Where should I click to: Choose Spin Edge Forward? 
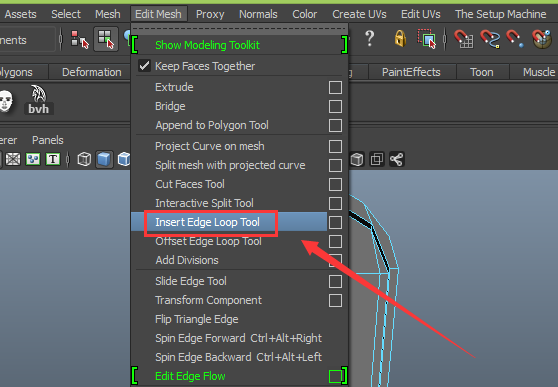coord(238,338)
